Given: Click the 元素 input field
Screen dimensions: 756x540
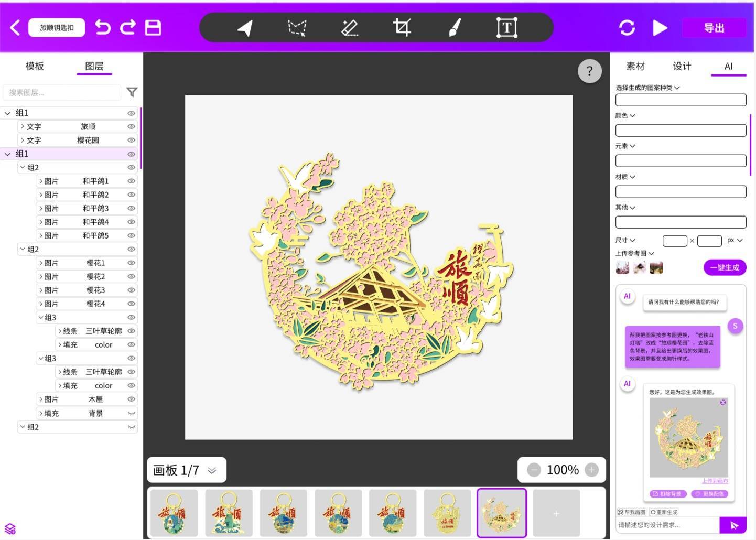Looking at the screenshot, I should click(681, 161).
